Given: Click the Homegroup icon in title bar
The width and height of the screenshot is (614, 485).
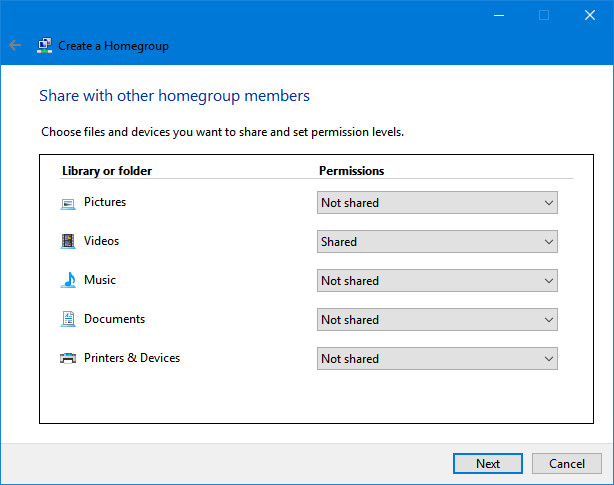Looking at the screenshot, I should [x=45, y=45].
